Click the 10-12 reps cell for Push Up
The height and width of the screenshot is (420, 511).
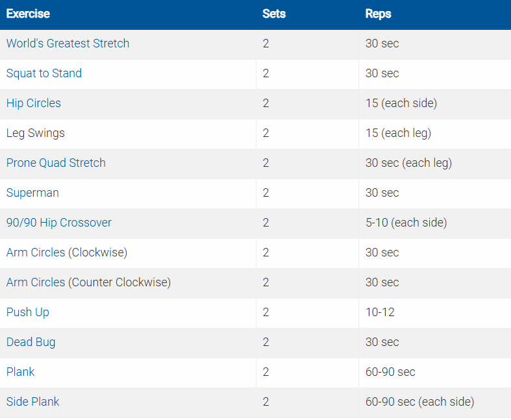[380, 312]
